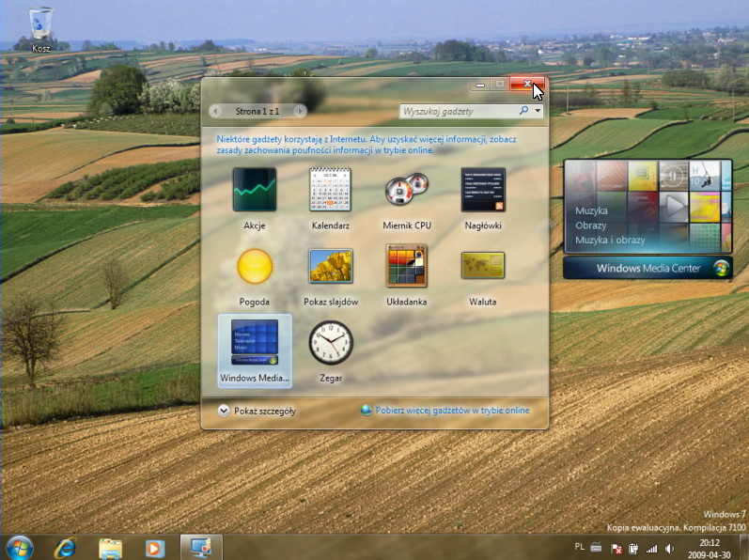The height and width of the screenshot is (560, 749).
Task: Open Windows Explorer folder on taskbar
Action: click(x=110, y=548)
